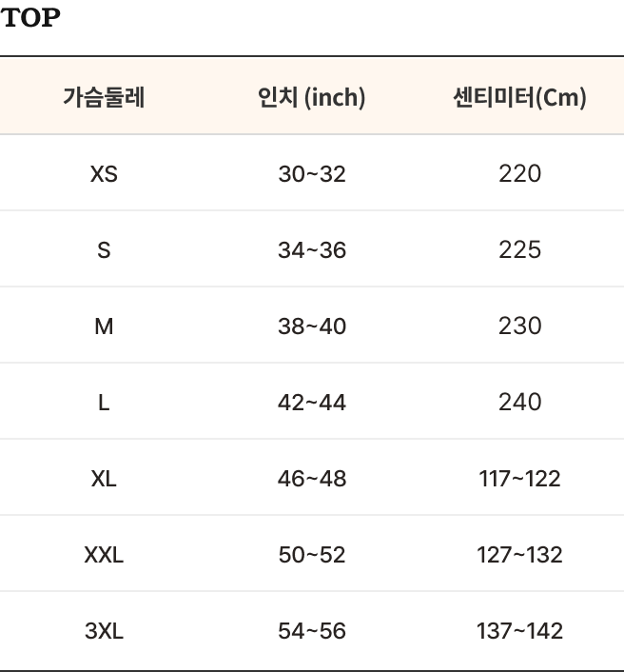Screen dimensions: 624x672
Task: Click the 42~44 inch value
Action: click(x=312, y=403)
